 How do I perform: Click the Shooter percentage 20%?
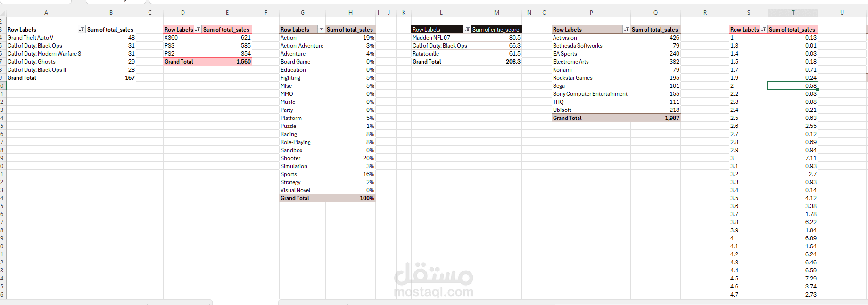[351, 158]
